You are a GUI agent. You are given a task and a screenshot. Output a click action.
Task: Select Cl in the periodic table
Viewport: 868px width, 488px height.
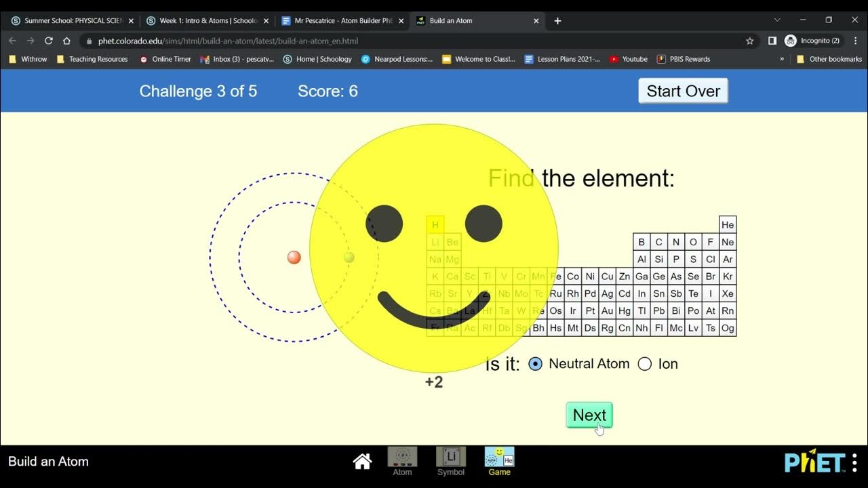(x=711, y=260)
